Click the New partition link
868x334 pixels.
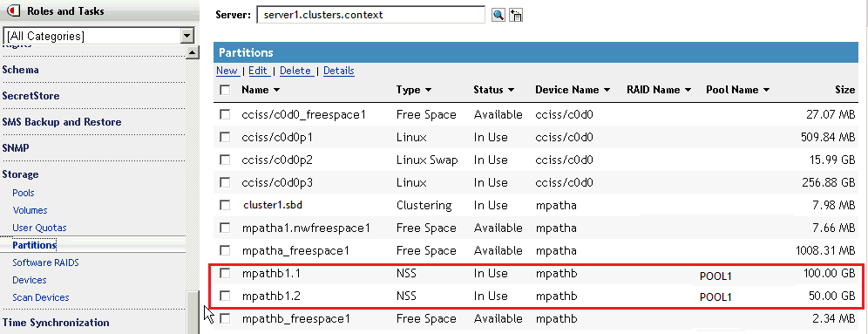tap(227, 71)
